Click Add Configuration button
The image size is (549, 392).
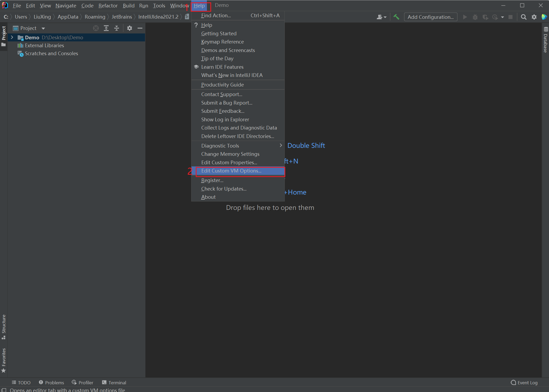coord(431,17)
